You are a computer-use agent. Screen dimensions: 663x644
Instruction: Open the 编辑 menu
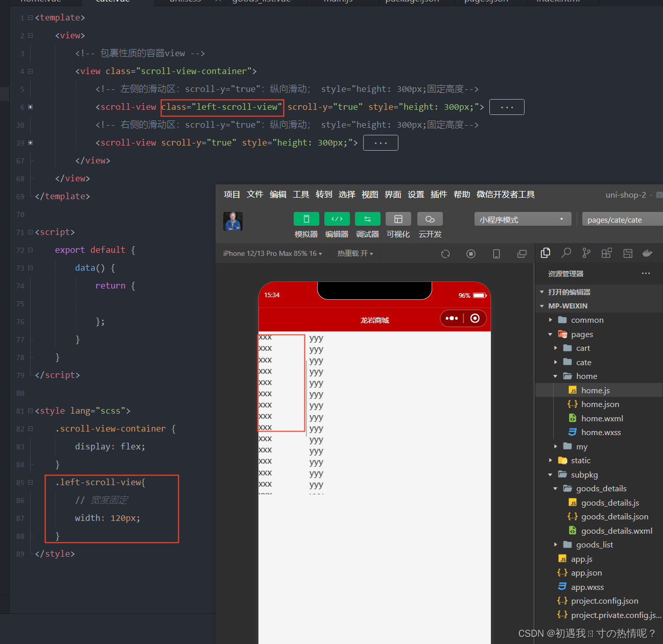pos(278,194)
